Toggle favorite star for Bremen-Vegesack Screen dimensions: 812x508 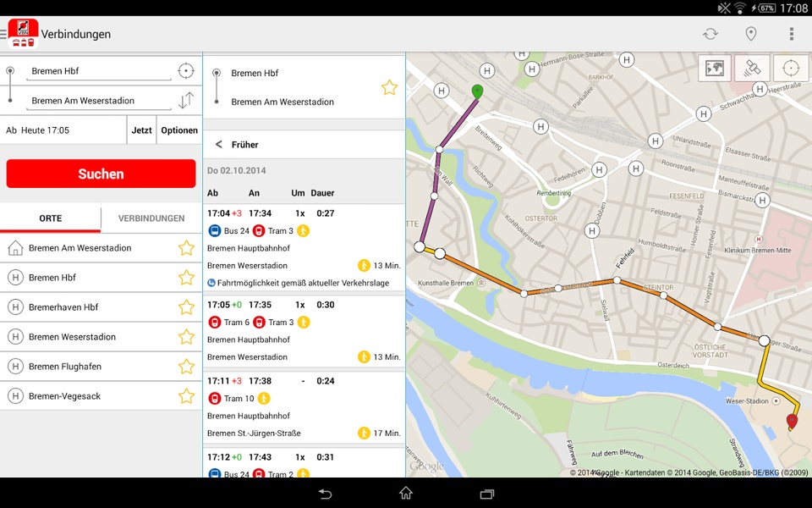tap(186, 396)
